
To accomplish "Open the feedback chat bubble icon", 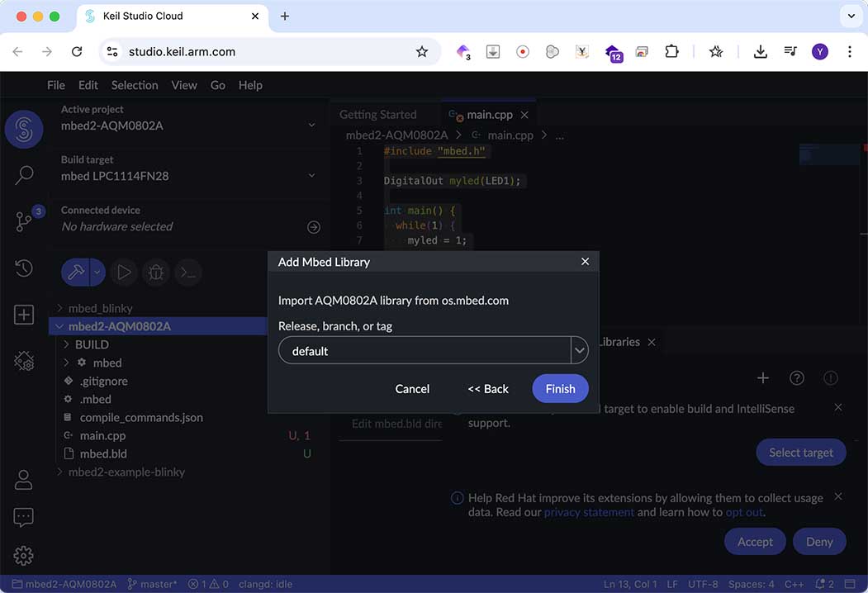I will 23,518.
